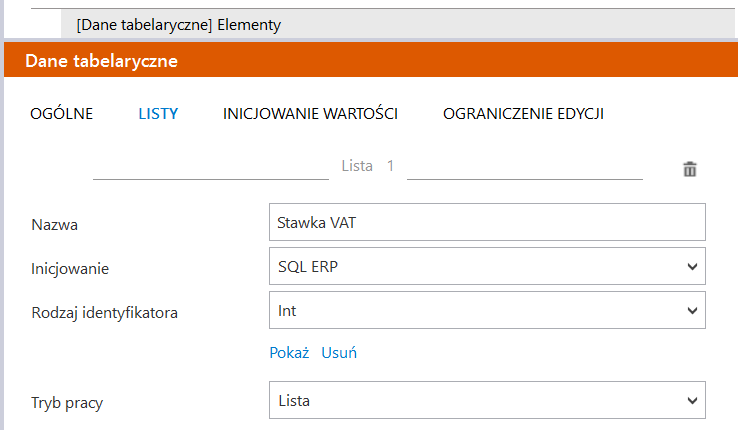Click the orange Dane tabelaryczne title bar
This screenshot has height=430, width=738.
point(369,61)
